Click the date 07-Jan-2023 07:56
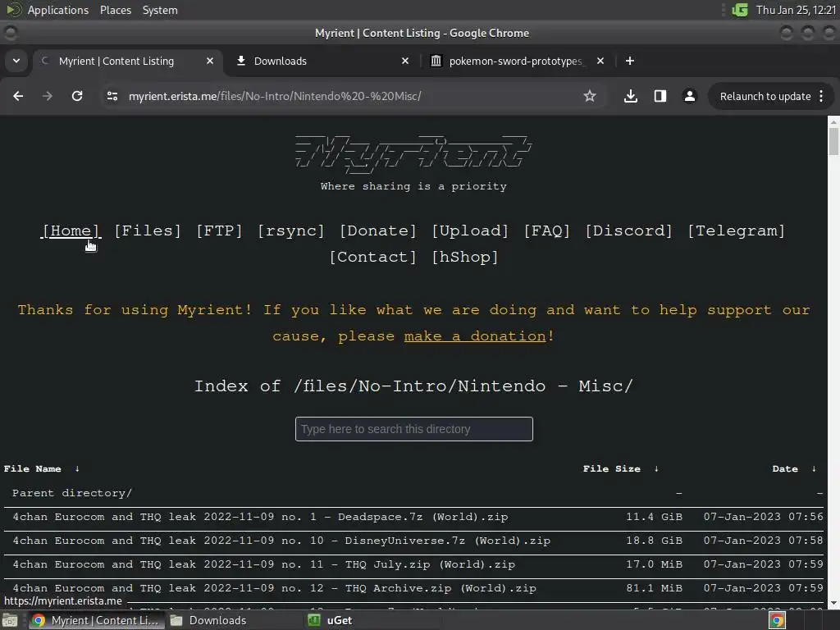Viewport: 840px width, 630px height. (x=764, y=517)
